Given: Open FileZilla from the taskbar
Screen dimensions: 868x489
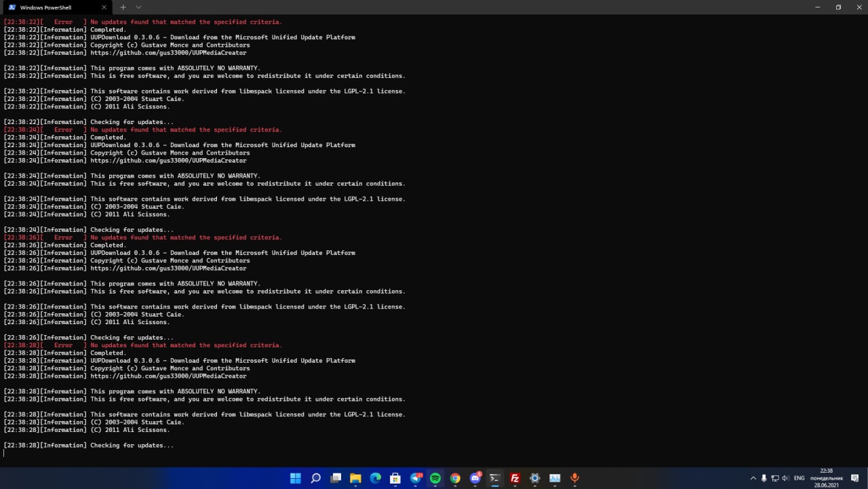Looking at the screenshot, I should [x=515, y=478].
